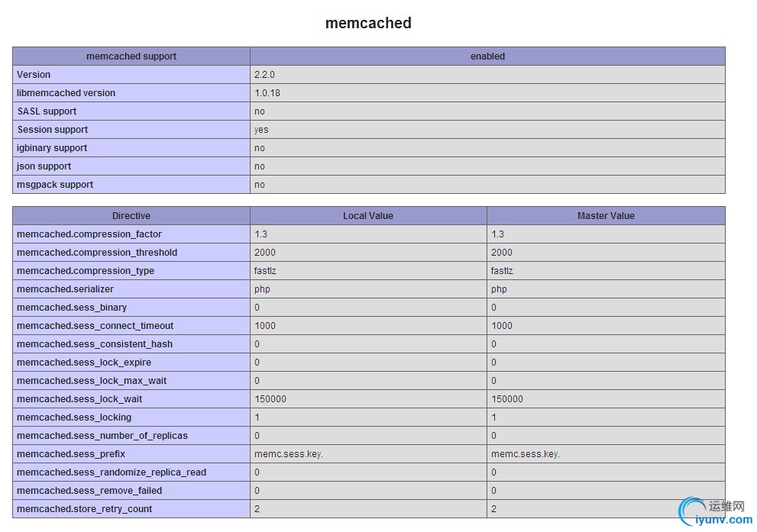Click the "enabled" header cell
757x532 pixels.
(x=487, y=56)
